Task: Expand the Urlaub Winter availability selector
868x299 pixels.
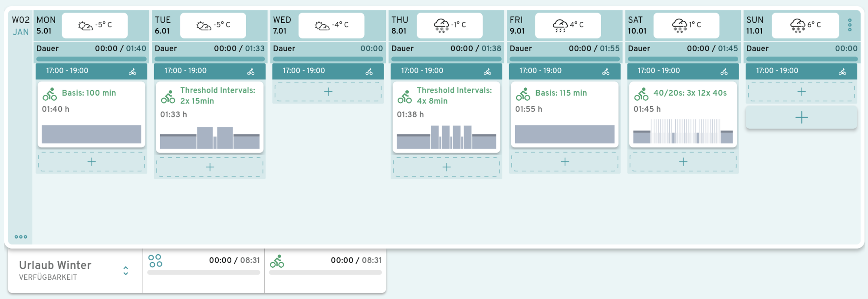Action: [125, 271]
